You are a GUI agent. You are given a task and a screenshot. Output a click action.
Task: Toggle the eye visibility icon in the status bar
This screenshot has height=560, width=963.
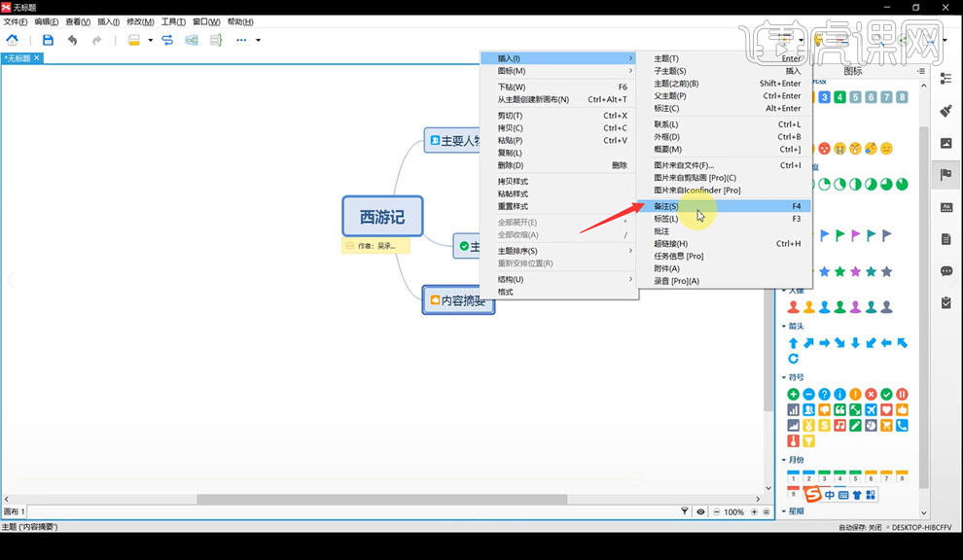701,512
